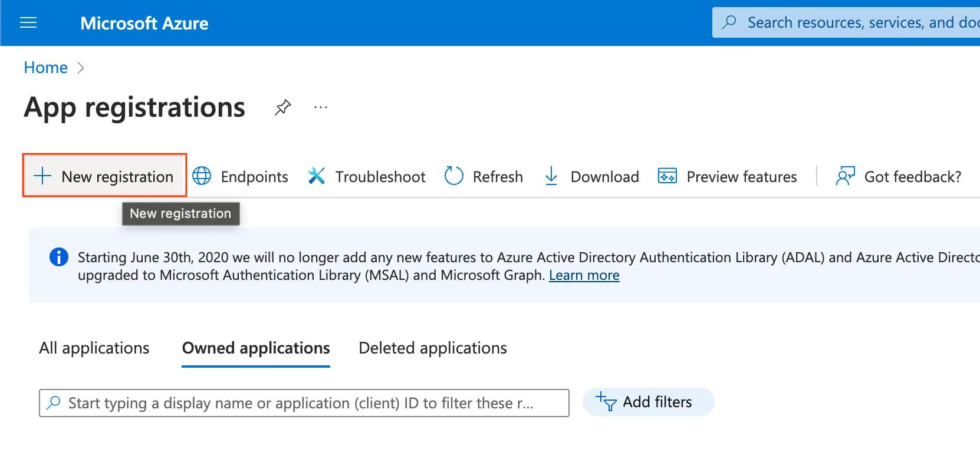Click Add filters button
Viewport: 980px width, 449px height.
coord(648,402)
